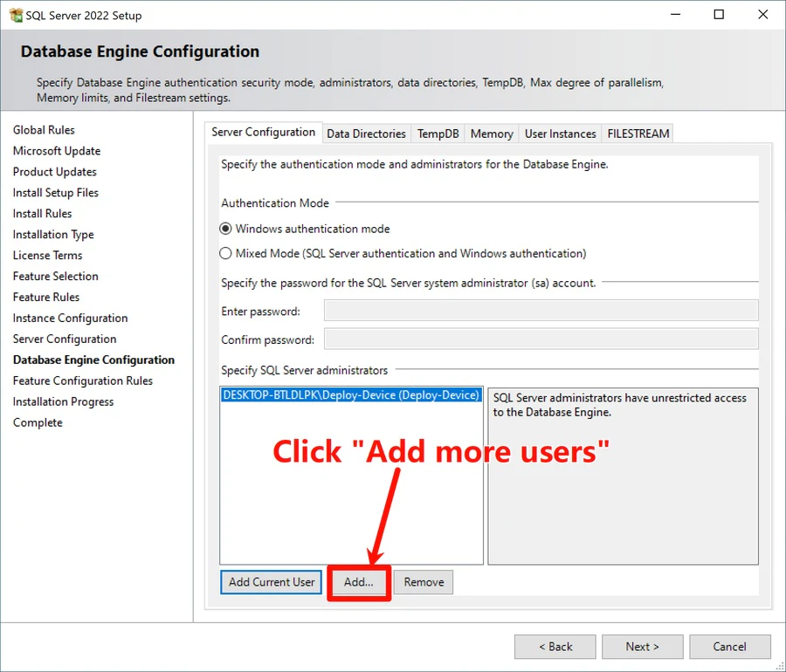
Task: Click Install Setup Files step
Action: point(56,193)
